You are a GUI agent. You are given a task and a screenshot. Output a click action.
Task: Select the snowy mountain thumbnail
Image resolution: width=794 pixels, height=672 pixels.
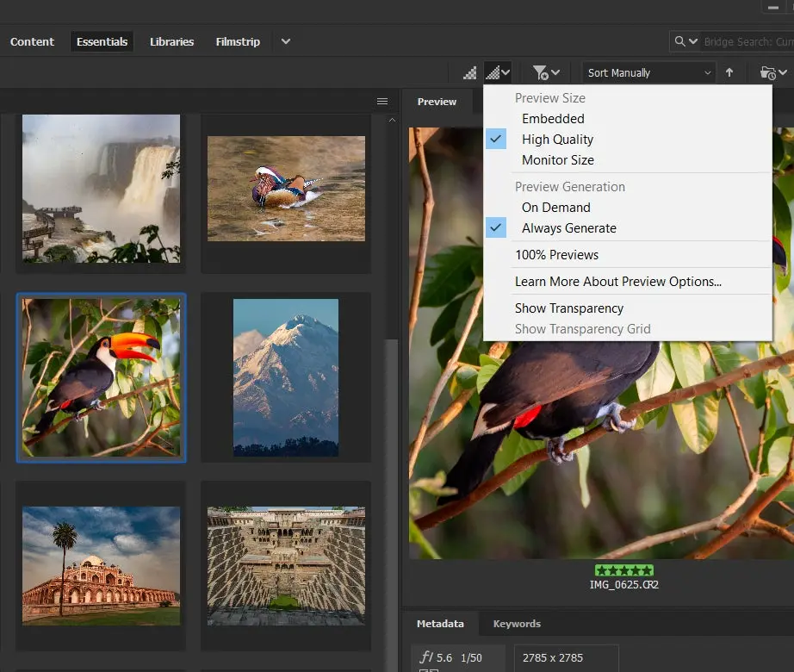click(x=286, y=377)
